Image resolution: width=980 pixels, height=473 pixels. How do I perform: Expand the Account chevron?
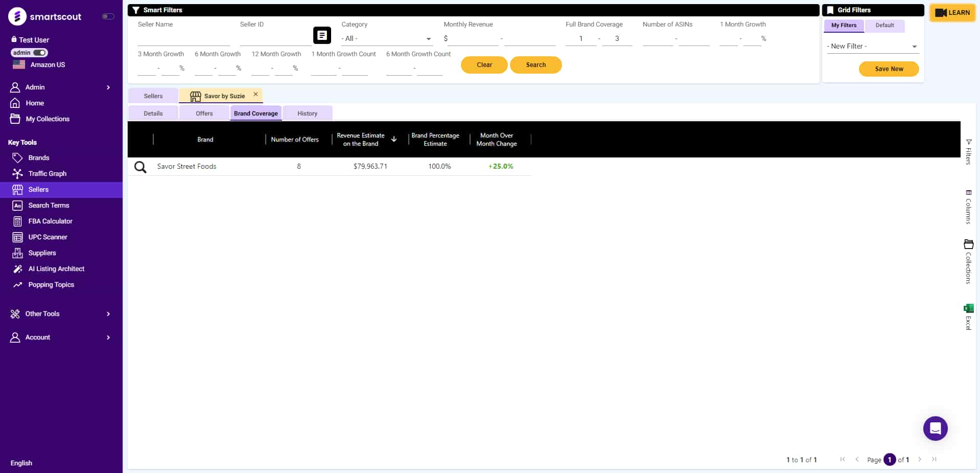point(108,337)
